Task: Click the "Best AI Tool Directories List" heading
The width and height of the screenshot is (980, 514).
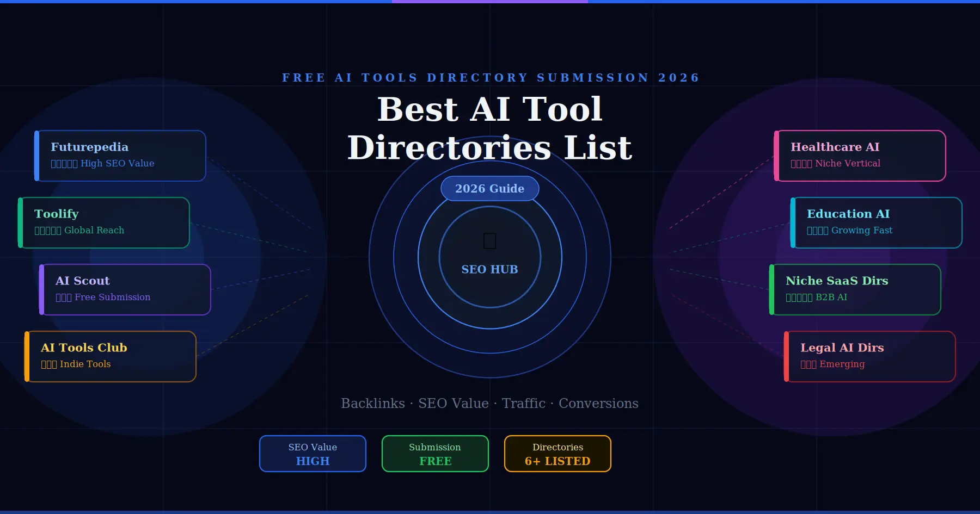Action: [490, 128]
